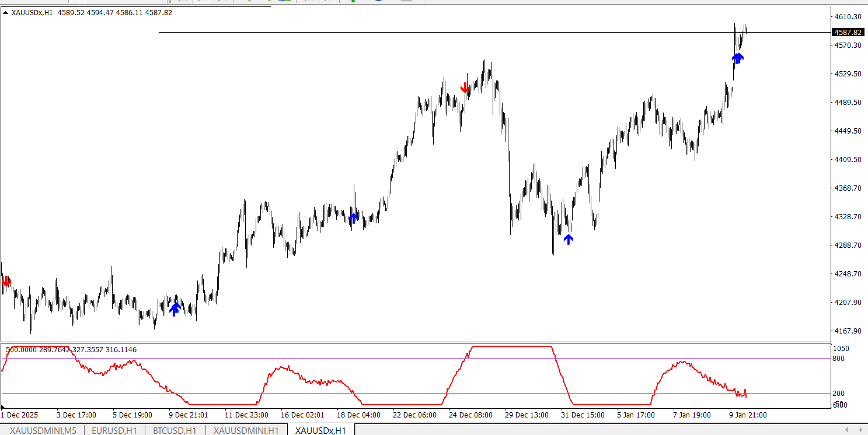Click the 24 Dec 08:00 time axis label

coord(470,415)
